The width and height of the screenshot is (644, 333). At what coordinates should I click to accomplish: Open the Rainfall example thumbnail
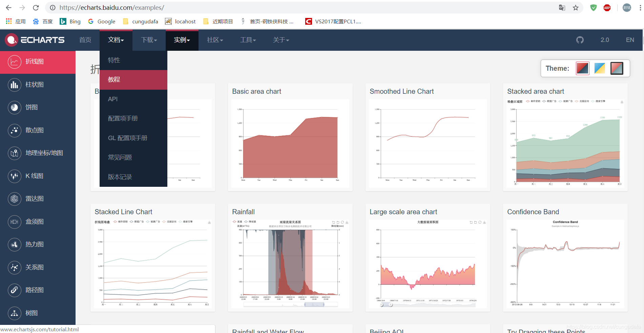[x=290, y=264]
